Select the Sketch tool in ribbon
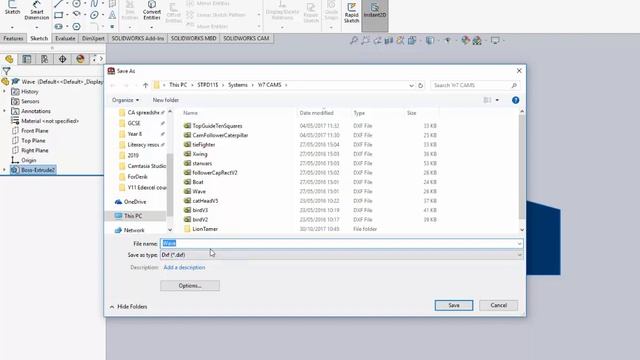Screen dimensions: 640x360 click(12, 8)
